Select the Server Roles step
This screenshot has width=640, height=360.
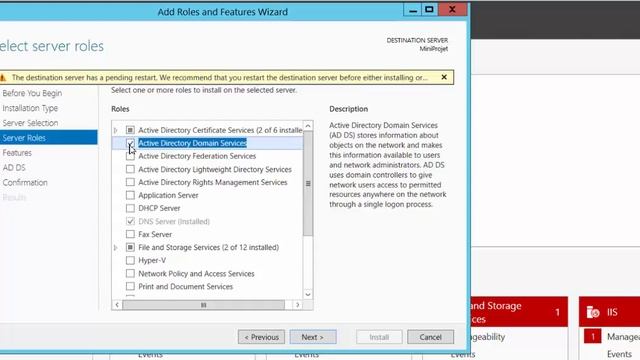49,138
